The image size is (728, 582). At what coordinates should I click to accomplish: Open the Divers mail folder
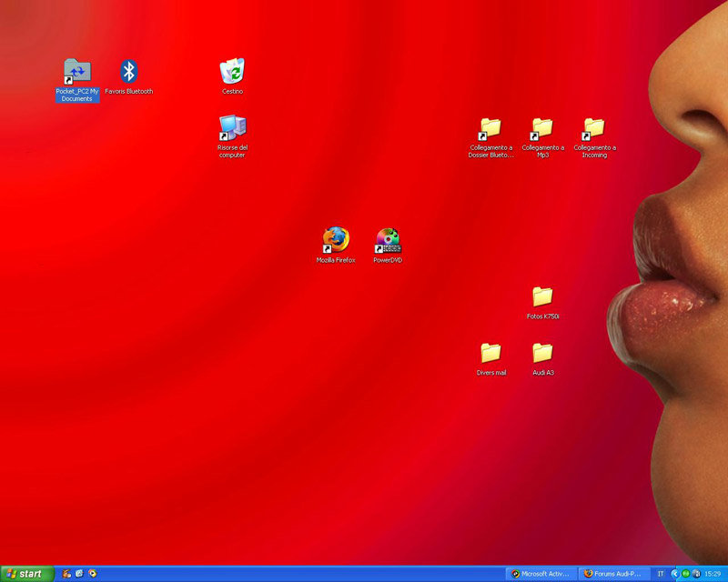pyautogui.click(x=490, y=353)
